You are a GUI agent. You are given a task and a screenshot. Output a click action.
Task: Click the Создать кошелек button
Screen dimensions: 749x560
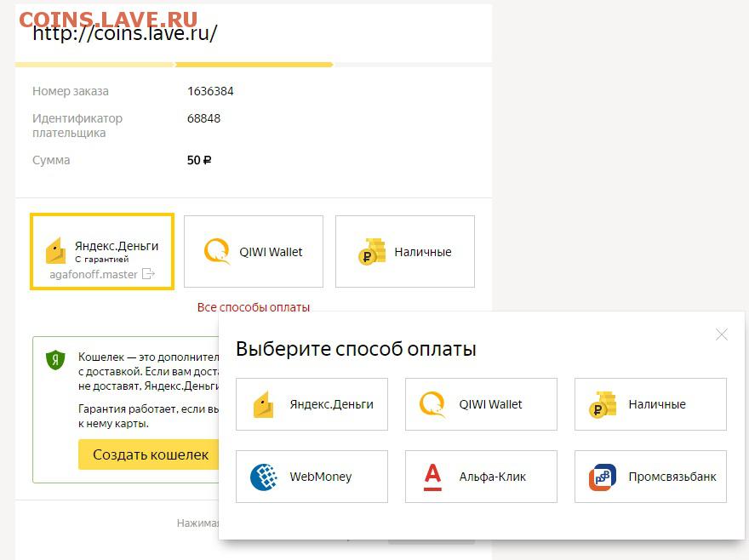tap(149, 454)
